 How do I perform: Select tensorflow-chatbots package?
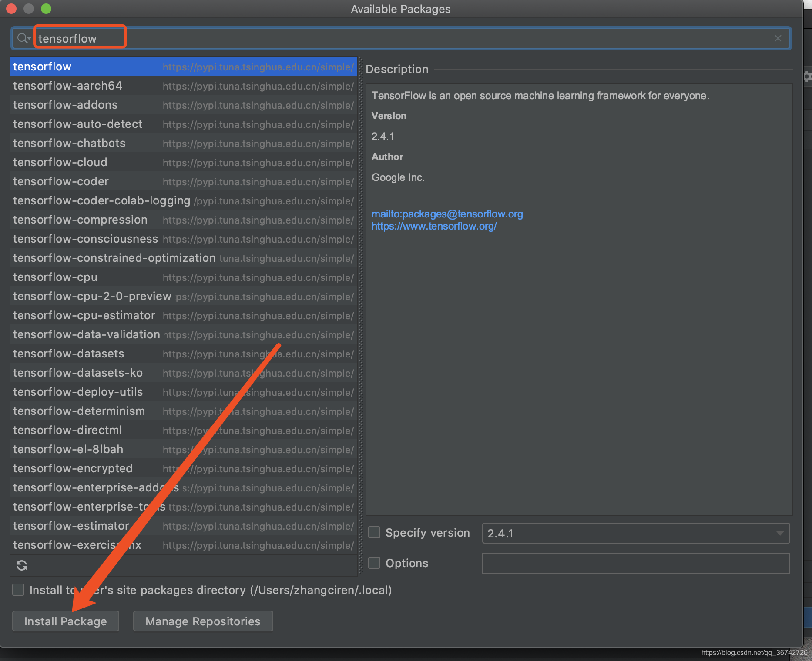tap(184, 143)
